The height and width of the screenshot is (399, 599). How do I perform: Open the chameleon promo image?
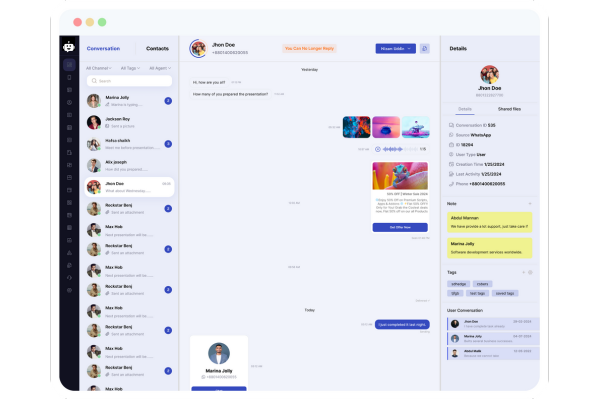click(400, 176)
